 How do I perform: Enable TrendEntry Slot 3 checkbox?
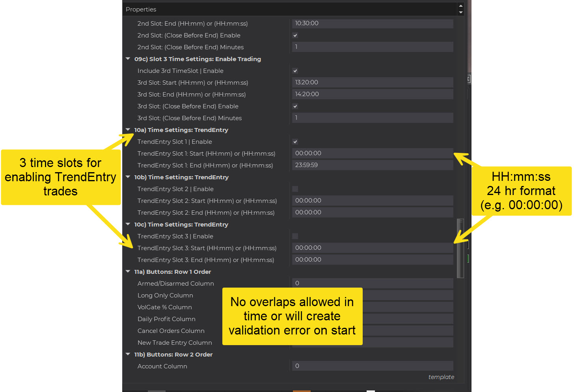[295, 236]
